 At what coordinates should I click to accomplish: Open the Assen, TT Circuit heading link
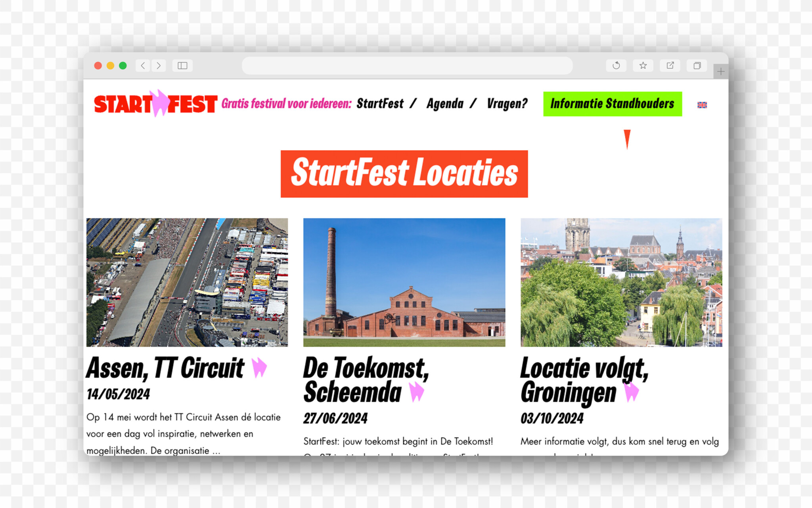165,368
